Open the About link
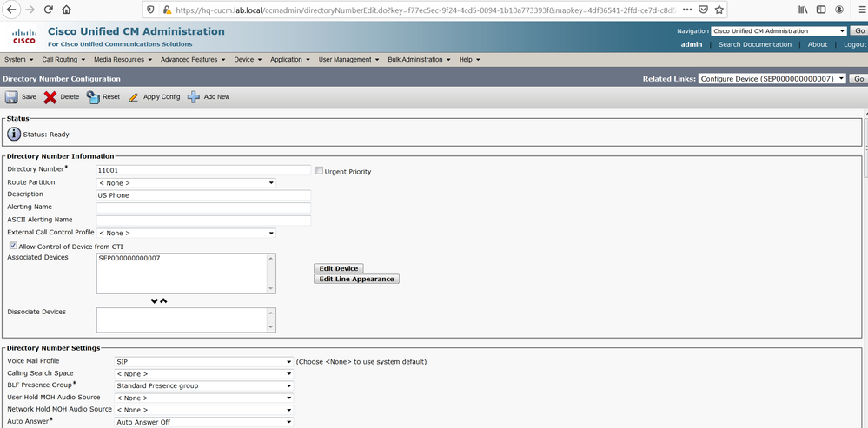Screen dimensions: 868x428 pyautogui.click(x=818, y=44)
